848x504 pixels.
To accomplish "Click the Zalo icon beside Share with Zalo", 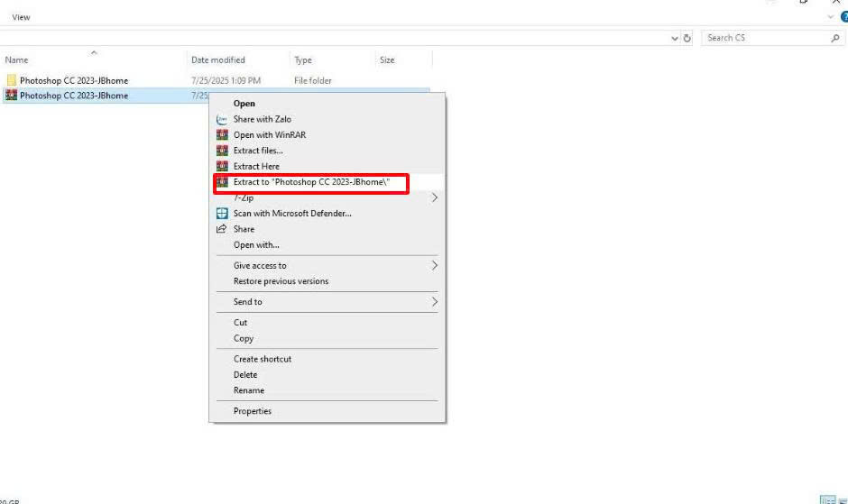I will coord(222,120).
